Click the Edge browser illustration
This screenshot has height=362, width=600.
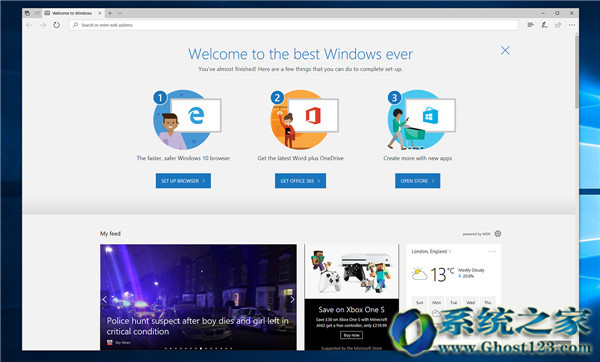click(x=187, y=119)
